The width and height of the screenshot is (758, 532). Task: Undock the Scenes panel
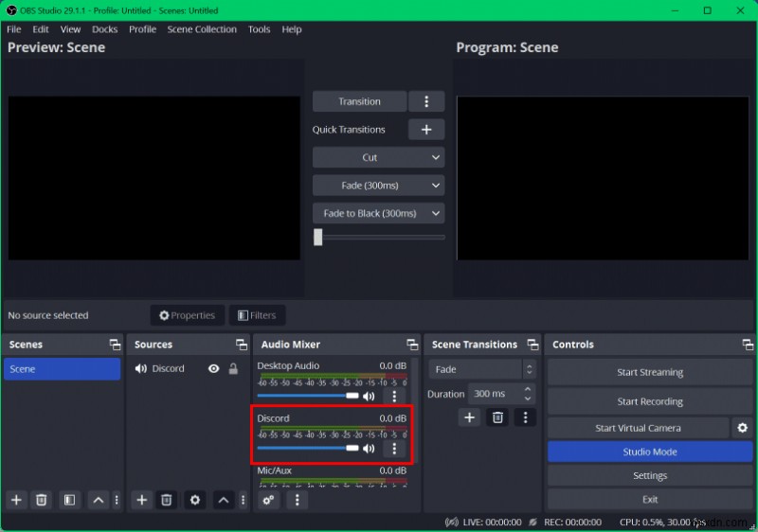click(115, 345)
